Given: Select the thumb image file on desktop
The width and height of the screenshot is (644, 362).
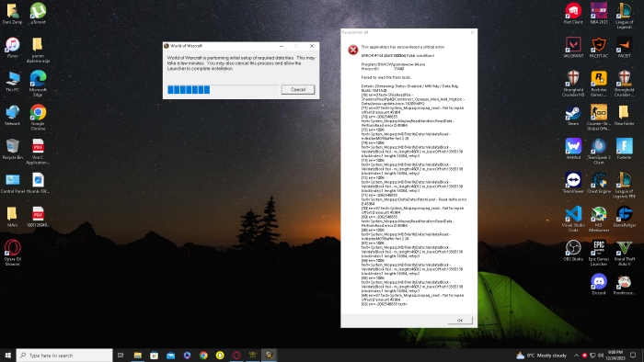Looking at the screenshot, I should (38, 183).
